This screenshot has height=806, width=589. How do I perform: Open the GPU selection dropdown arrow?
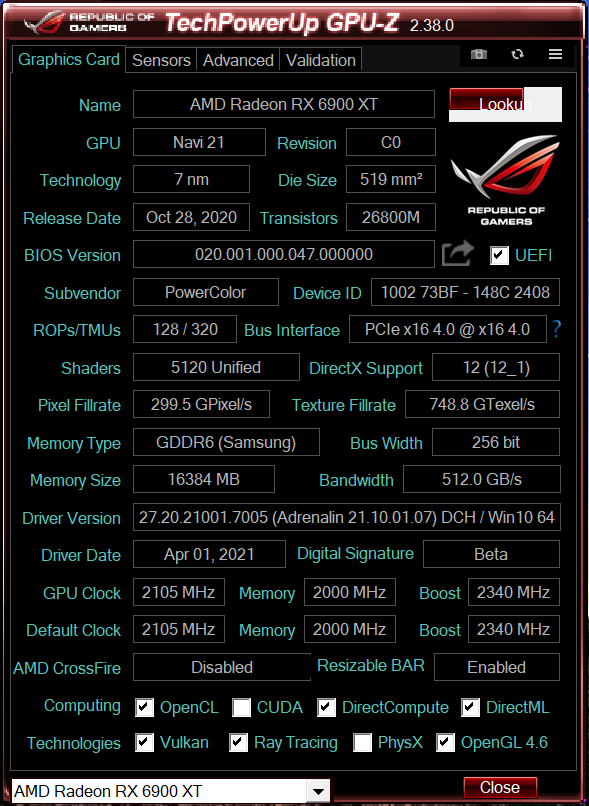click(x=319, y=791)
